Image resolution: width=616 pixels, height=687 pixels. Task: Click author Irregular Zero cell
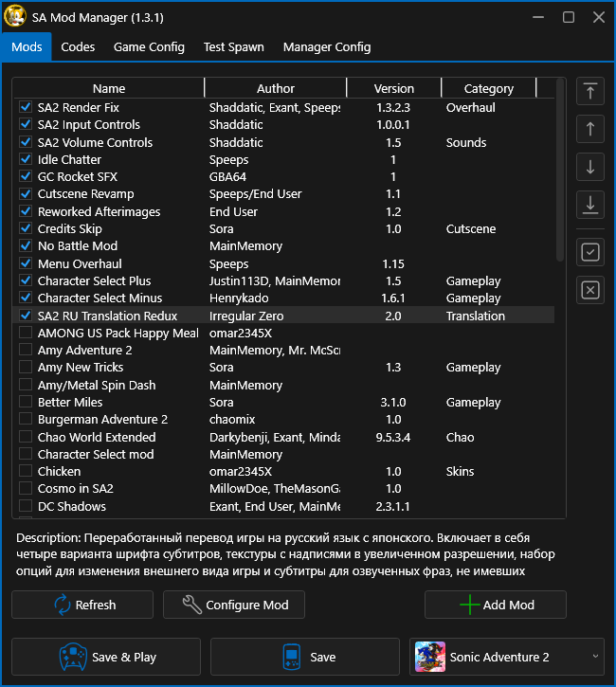(246, 316)
